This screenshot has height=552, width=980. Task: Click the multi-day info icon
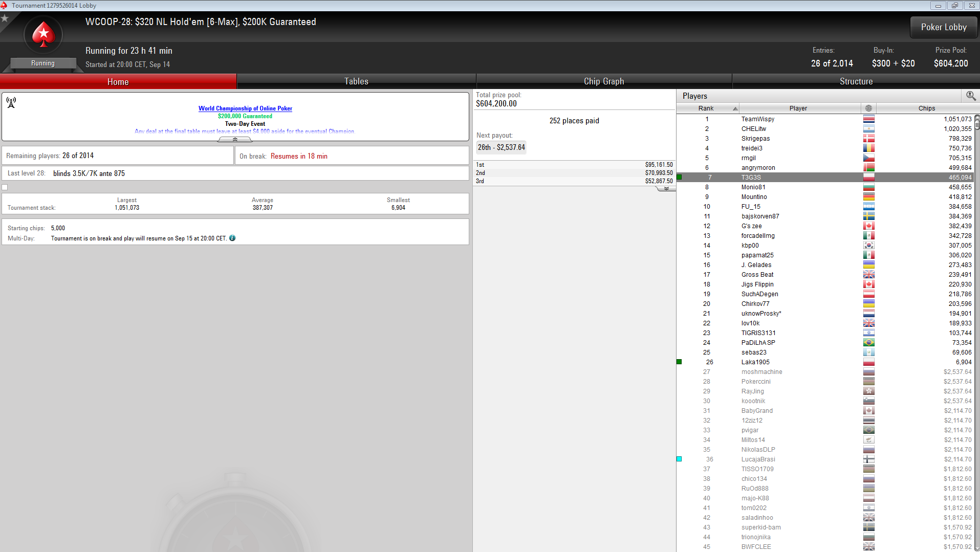[x=232, y=238]
